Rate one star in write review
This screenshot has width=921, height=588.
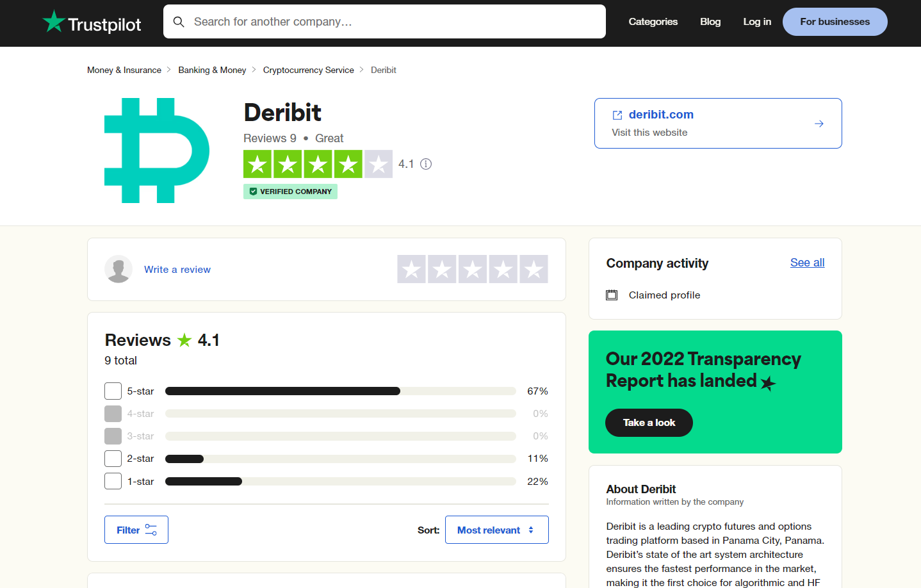tap(412, 269)
